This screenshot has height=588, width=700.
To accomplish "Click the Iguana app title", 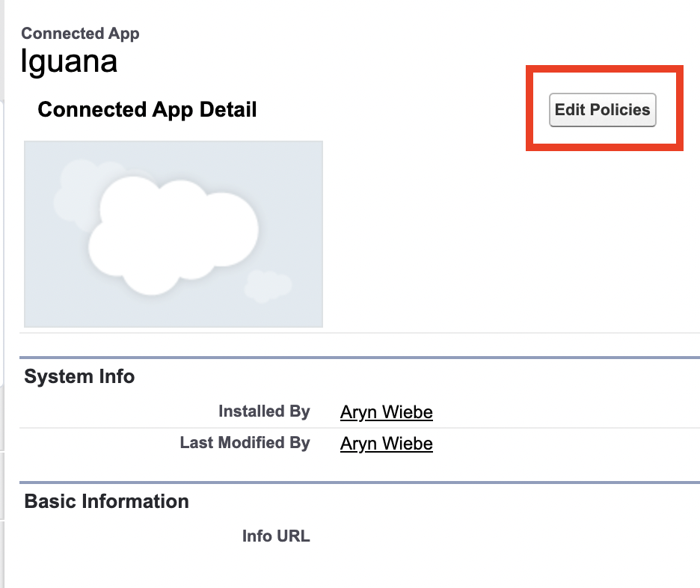I will [69, 61].
